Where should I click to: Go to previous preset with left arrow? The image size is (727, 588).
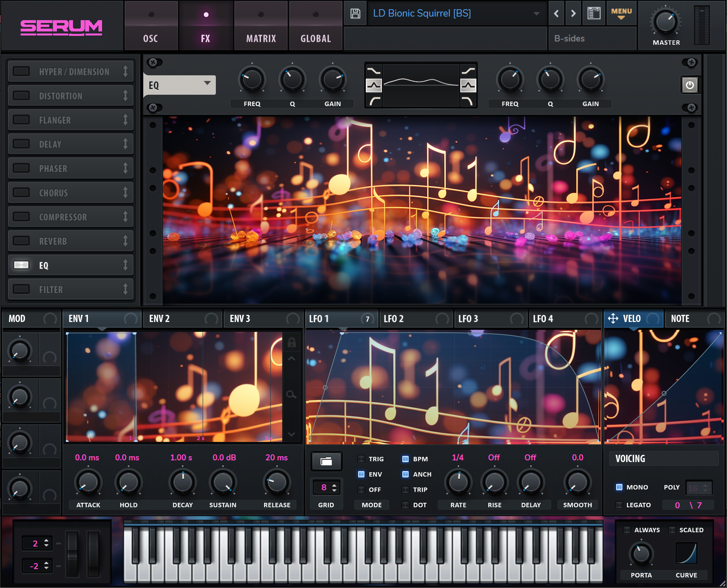[557, 13]
